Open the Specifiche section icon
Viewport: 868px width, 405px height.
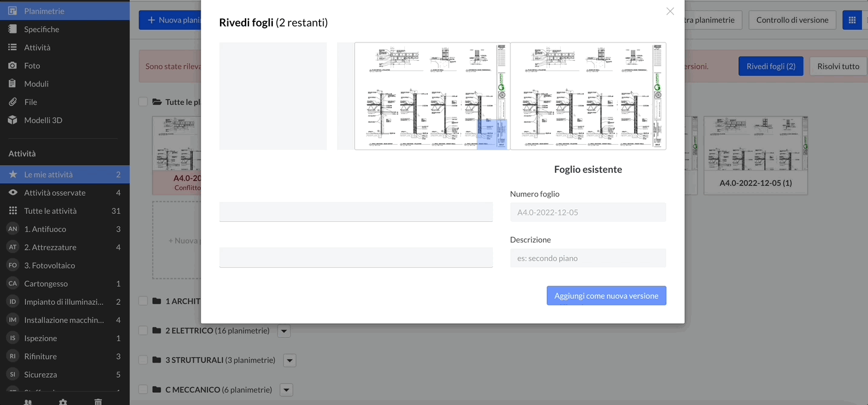click(12, 29)
